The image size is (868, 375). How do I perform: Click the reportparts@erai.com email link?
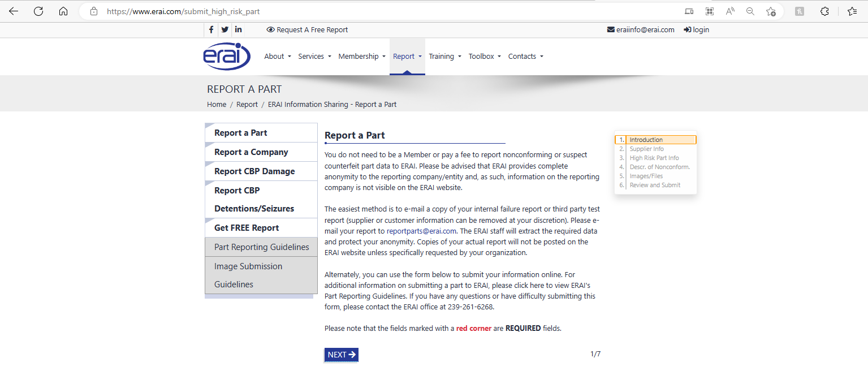click(421, 231)
